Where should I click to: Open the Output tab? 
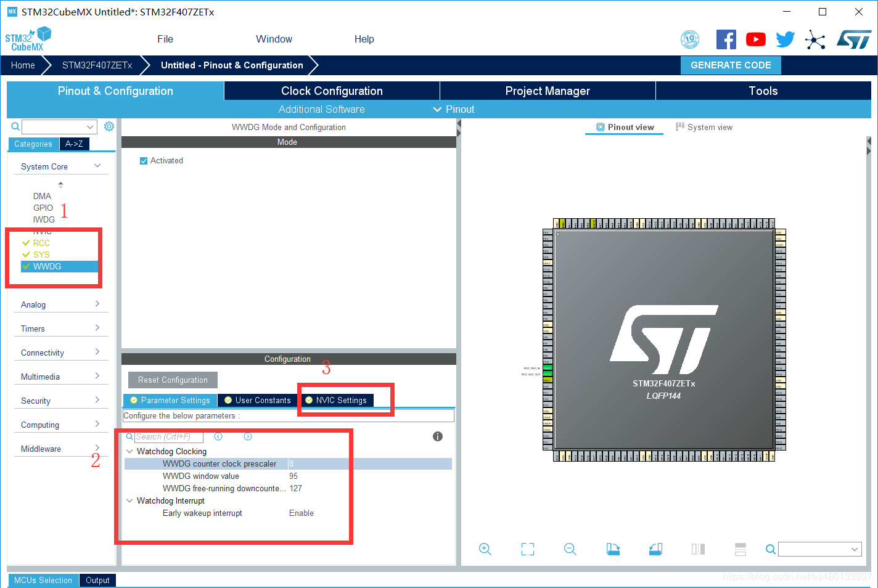(97, 580)
